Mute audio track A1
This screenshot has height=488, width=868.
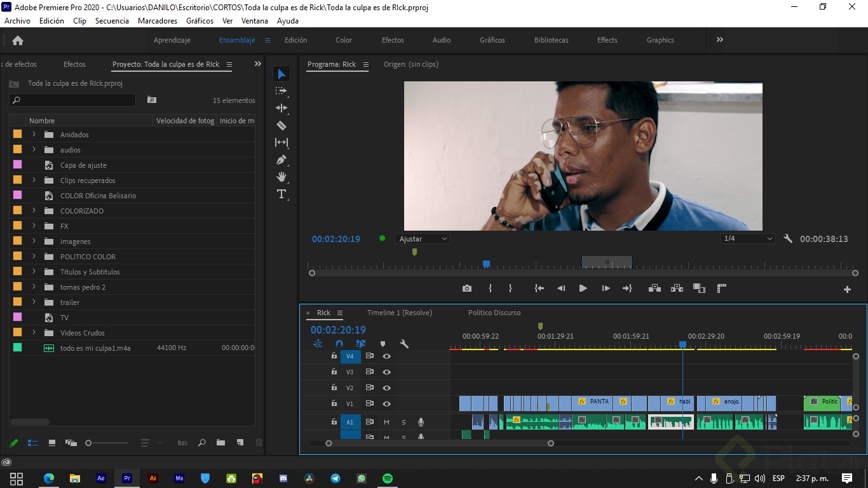386,422
